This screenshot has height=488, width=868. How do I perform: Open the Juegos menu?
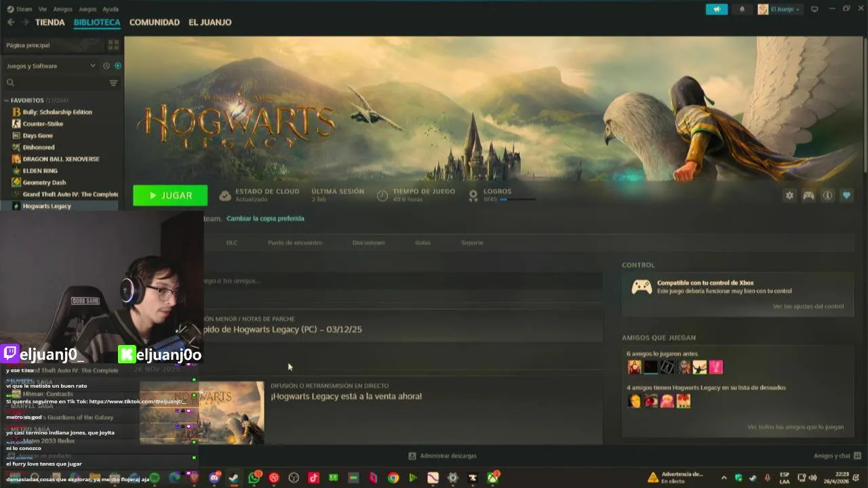tap(87, 9)
